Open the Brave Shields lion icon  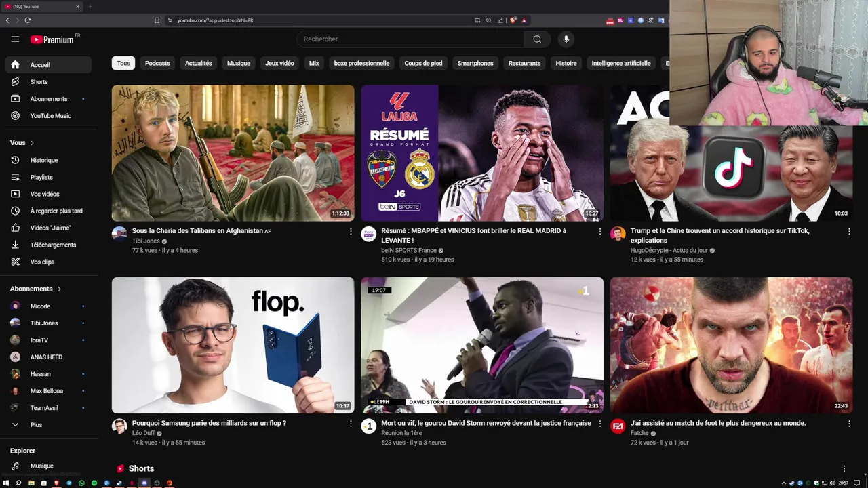(x=513, y=20)
